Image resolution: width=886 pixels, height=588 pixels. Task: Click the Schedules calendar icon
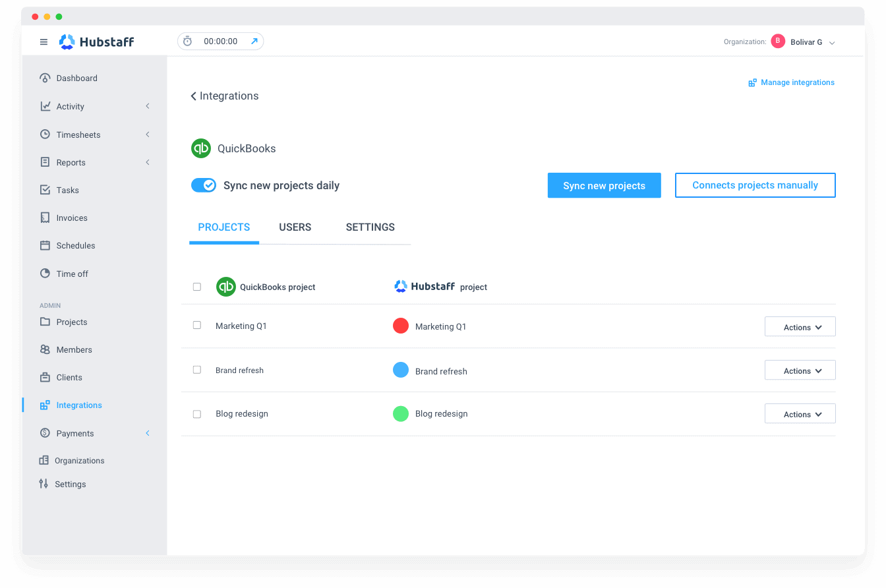(45, 245)
